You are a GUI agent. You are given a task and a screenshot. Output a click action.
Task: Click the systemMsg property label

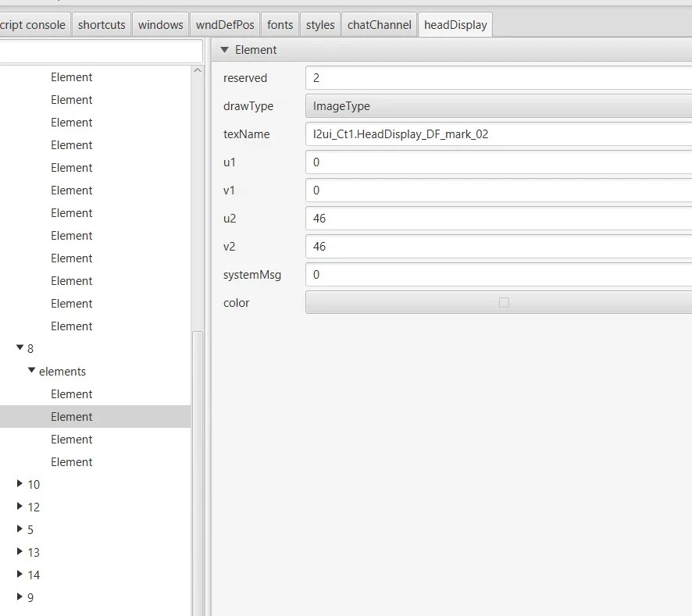(x=252, y=275)
